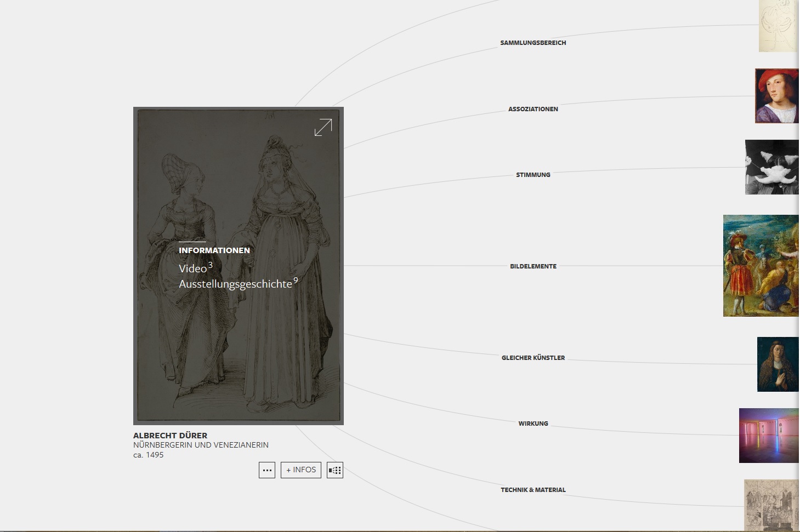Expand the Dürer artwork to fullscreen
Viewport: 800px width, 532px height.
(x=323, y=127)
